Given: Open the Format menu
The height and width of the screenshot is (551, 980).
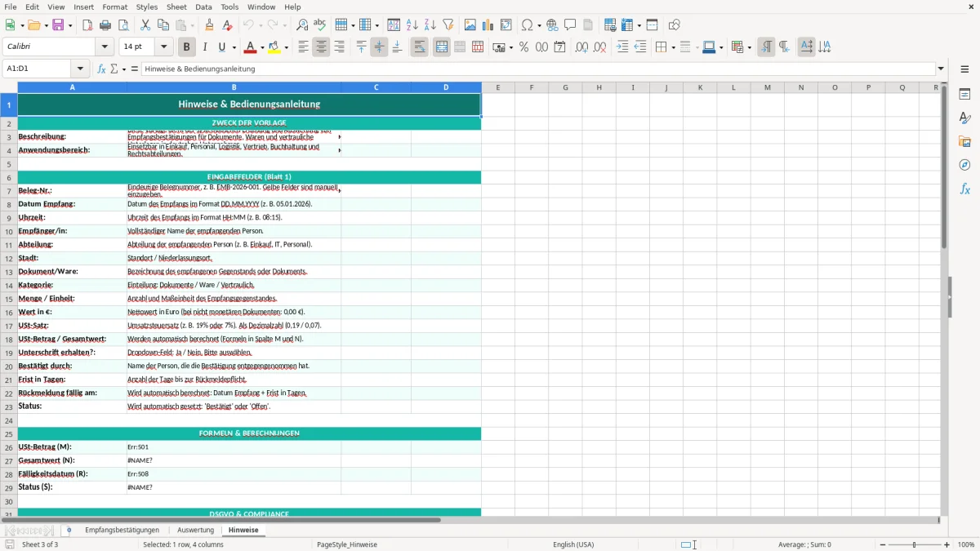Looking at the screenshot, I should (x=114, y=7).
